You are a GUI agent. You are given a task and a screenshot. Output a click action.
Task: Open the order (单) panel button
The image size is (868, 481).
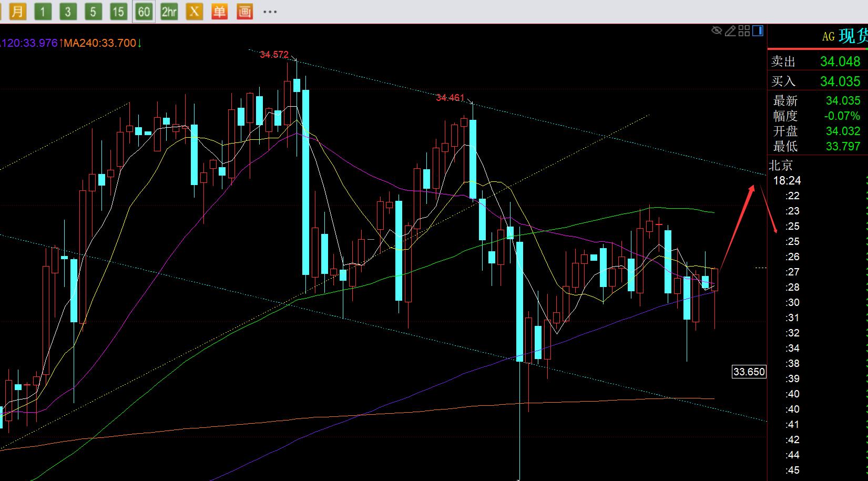click(219, 11)
